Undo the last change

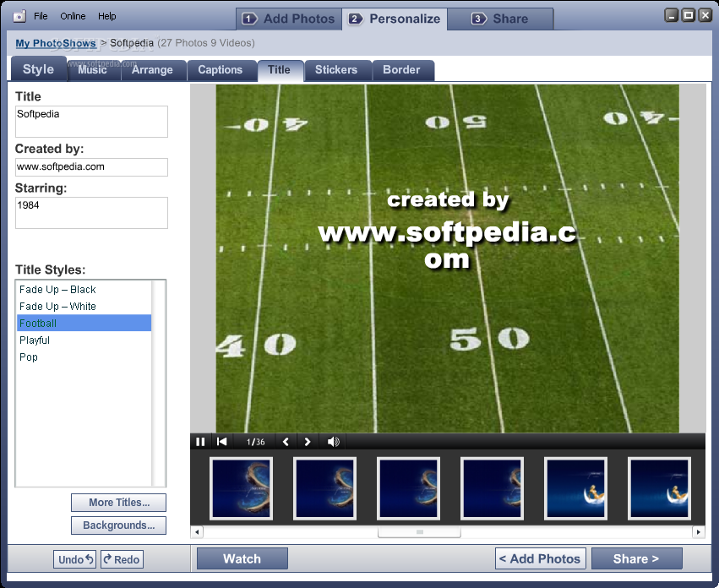[75, 559]
